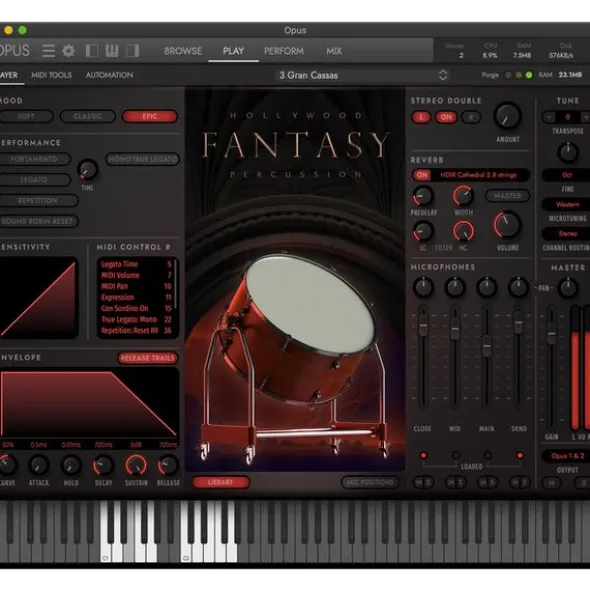Viewport: 590px width, 591px height.
Task: Click the Mic Positions button
Action: [370, 482]
